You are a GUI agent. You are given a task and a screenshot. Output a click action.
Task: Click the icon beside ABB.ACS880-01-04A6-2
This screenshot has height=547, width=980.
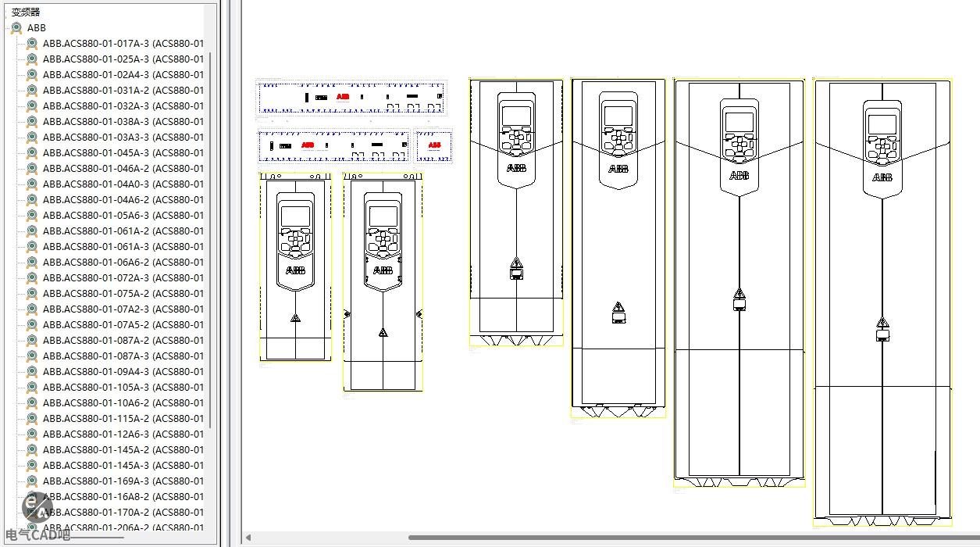(x=32, y=199)
